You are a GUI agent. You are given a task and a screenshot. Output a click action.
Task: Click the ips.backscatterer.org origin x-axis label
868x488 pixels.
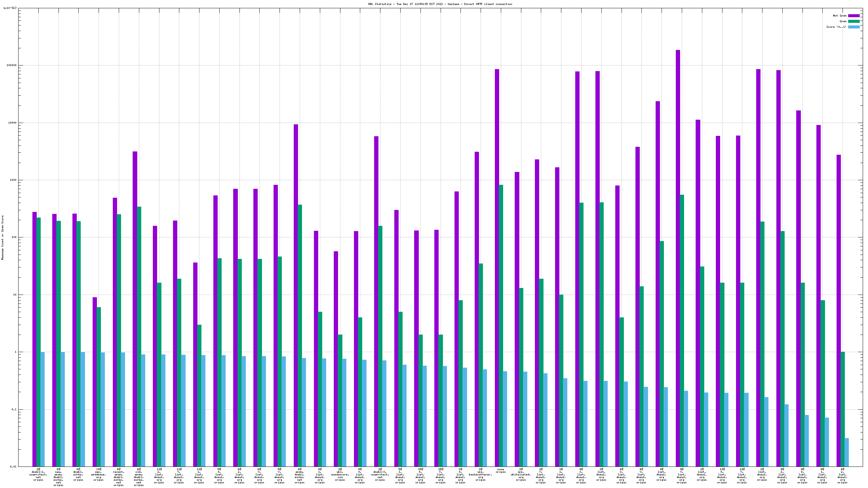click(x=480, y=474)
